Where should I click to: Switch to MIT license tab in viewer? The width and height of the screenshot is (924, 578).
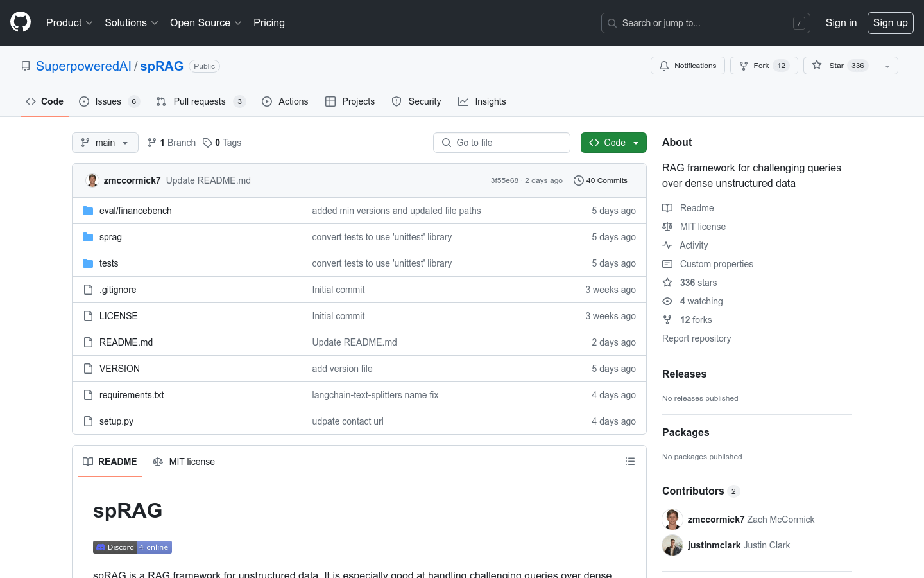pyautogui.click(x=184, y=462)
